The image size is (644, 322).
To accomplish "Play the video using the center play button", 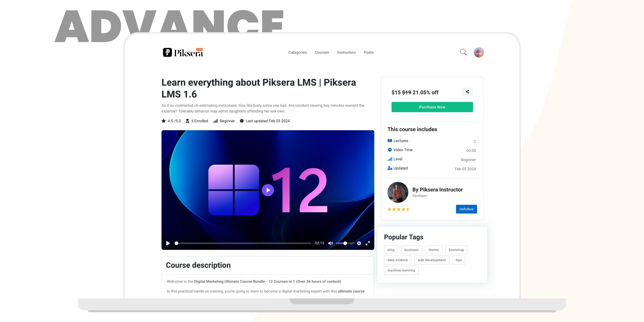I will (268, 190).
